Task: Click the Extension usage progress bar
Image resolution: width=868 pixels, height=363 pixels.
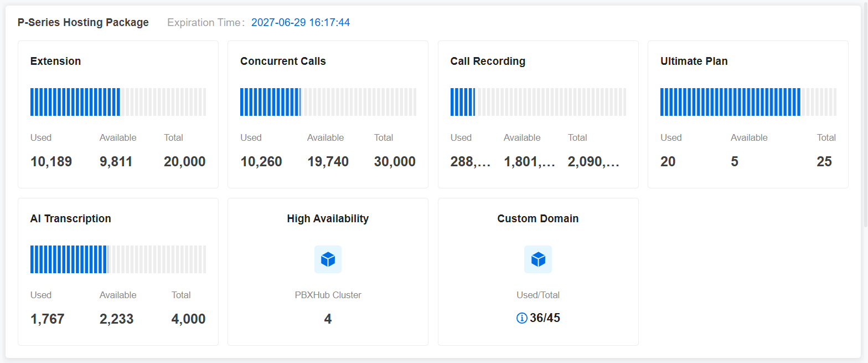Action: (118, 102)
